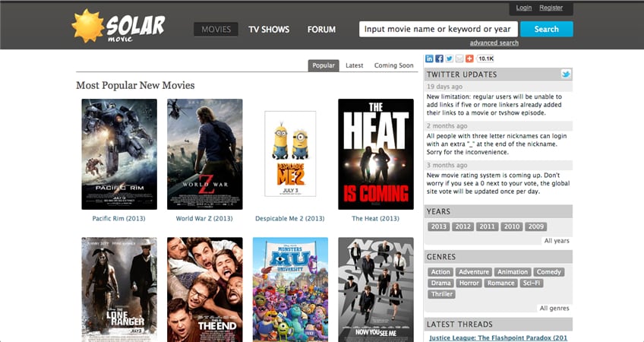The image size is (644, 342).
Task: Click the Register link
Action: [x=551, y=8]
